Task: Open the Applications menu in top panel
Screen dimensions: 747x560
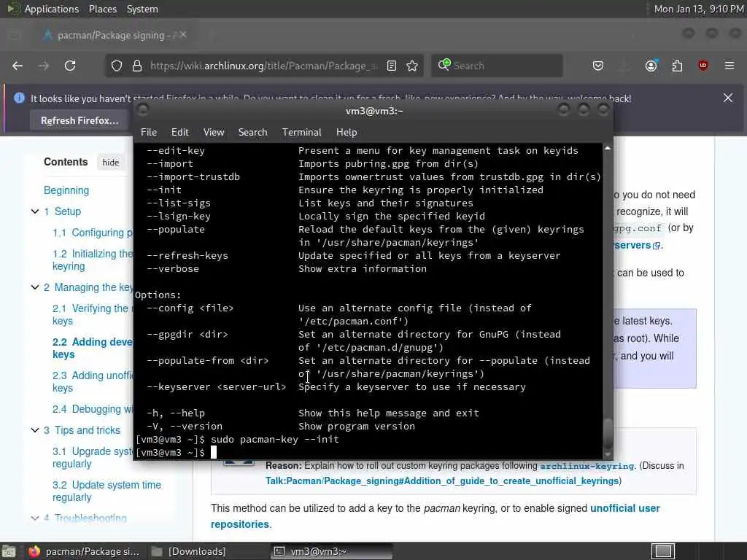Action: (52, 9)
